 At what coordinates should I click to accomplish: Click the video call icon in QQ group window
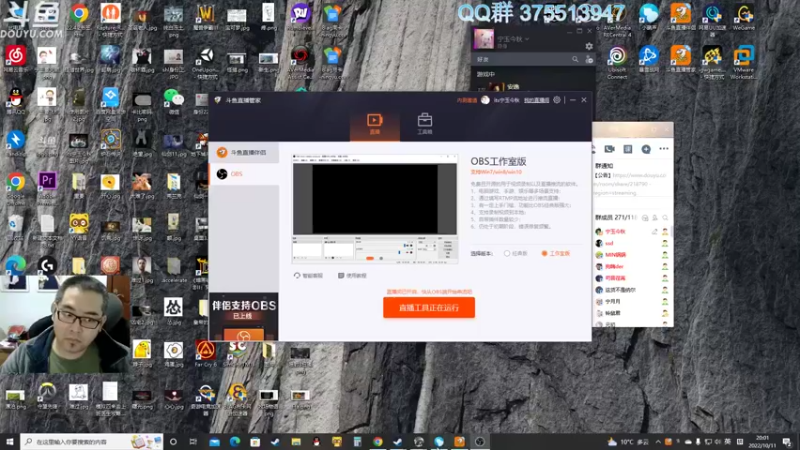pos(609,149)
